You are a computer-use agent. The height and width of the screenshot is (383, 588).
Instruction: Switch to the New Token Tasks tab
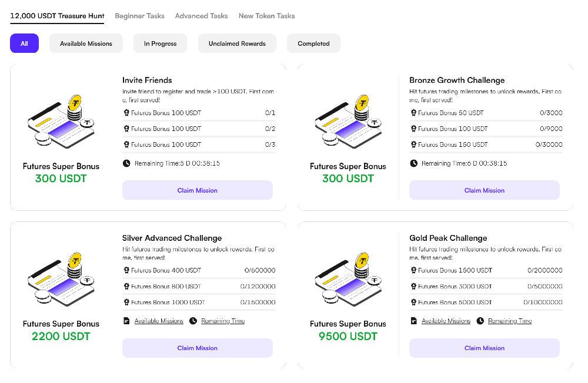[266, 16]
